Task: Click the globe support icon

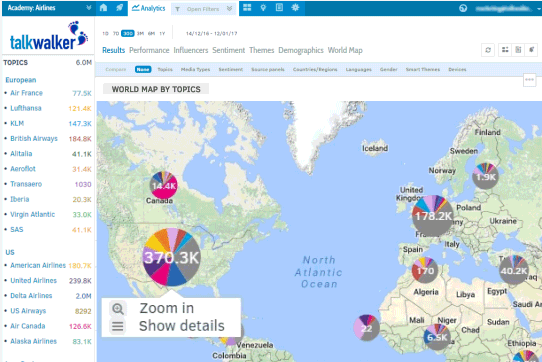Action: [x=463, y=8]
